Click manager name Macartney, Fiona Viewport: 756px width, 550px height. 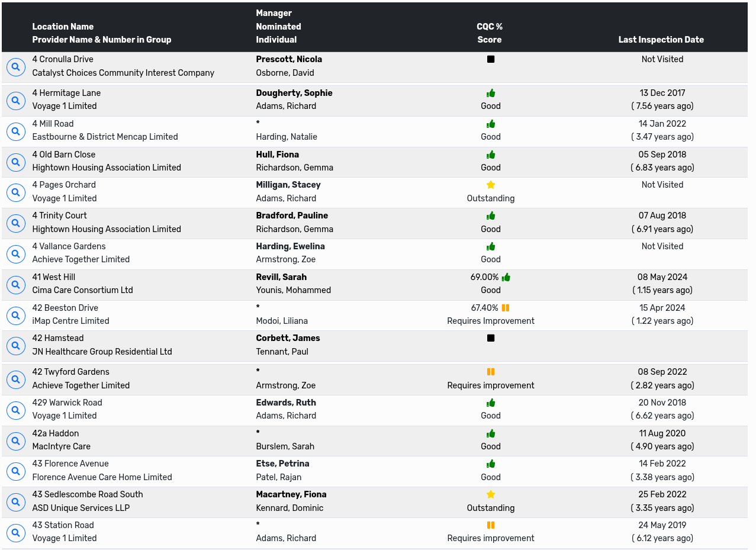[x=291, y=494]
